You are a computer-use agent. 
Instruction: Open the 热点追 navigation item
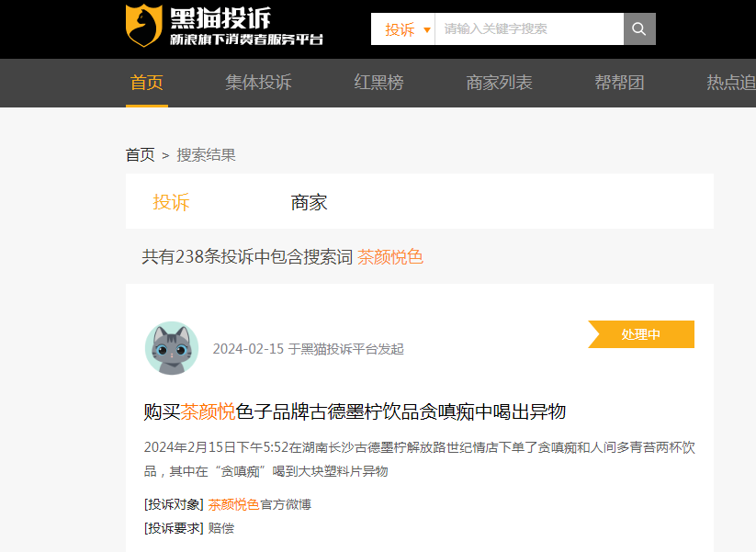[730, 83]
